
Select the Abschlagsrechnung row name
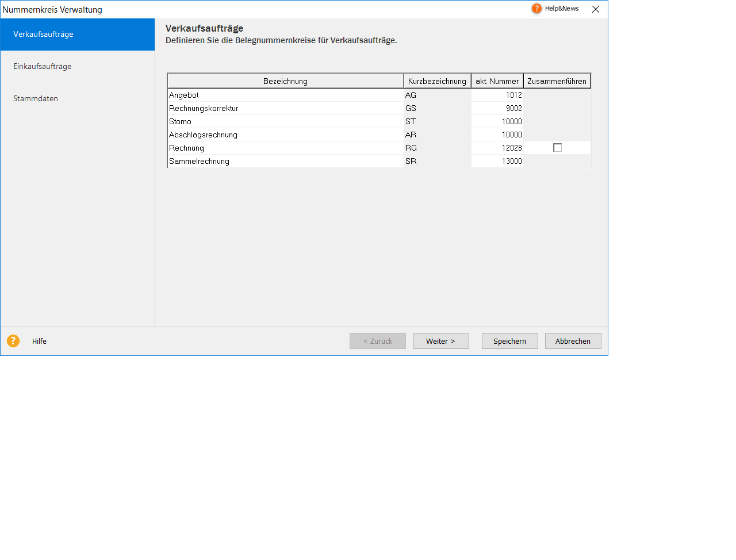click(286, 135)
